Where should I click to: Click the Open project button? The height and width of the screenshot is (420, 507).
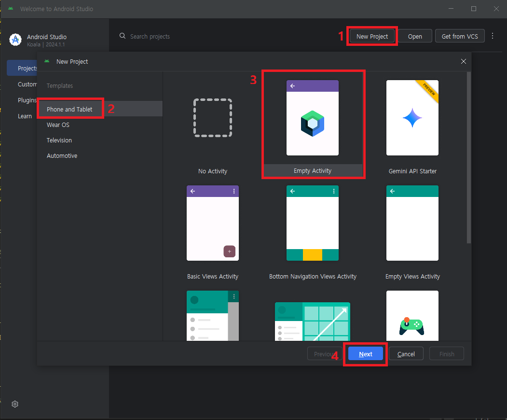415,36
